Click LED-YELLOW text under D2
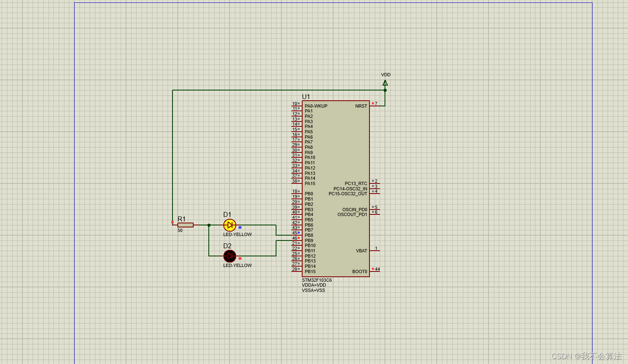This screenshot has height=364, width=628. 237,265
